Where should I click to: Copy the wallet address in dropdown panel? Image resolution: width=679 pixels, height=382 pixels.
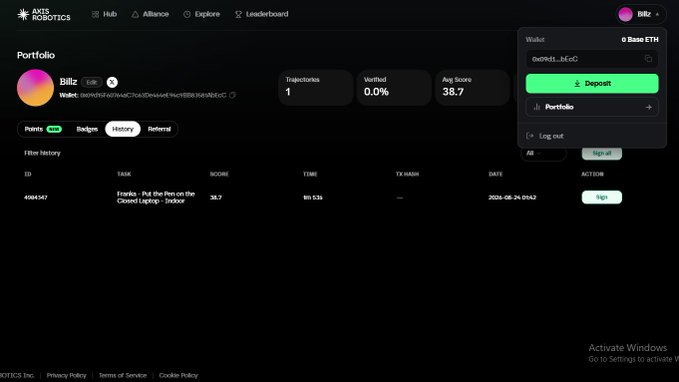(x=648, y=59)
